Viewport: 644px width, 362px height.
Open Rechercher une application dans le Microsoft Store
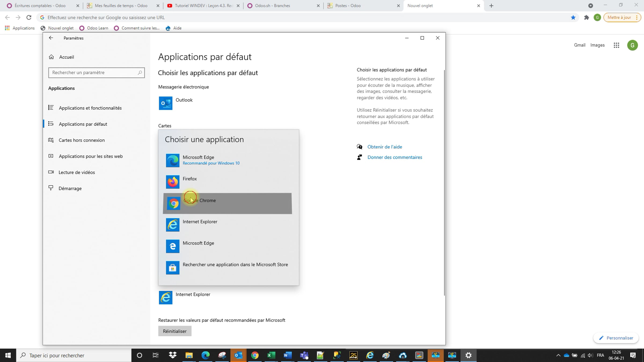pyautogui.click(x=227, y=268)
